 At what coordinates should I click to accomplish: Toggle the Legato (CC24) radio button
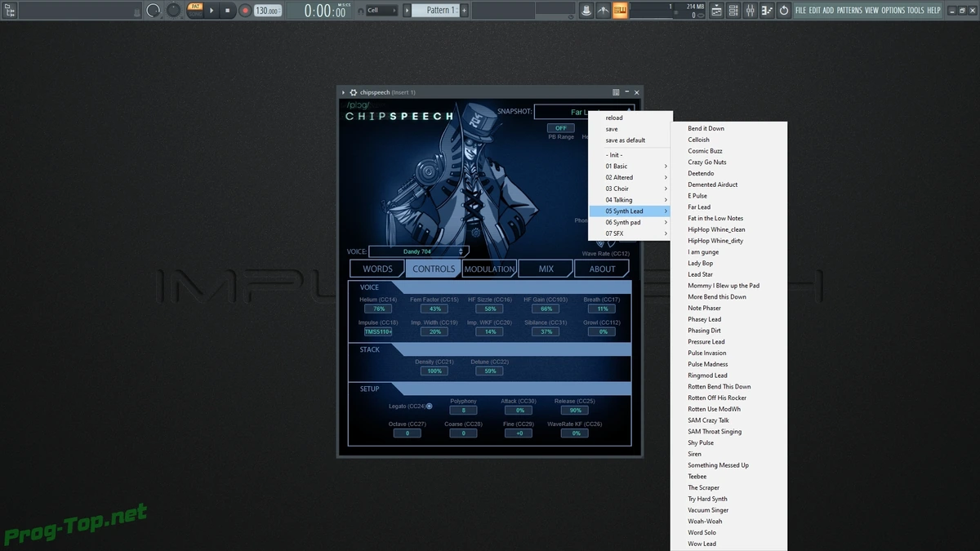coord(430,406)
